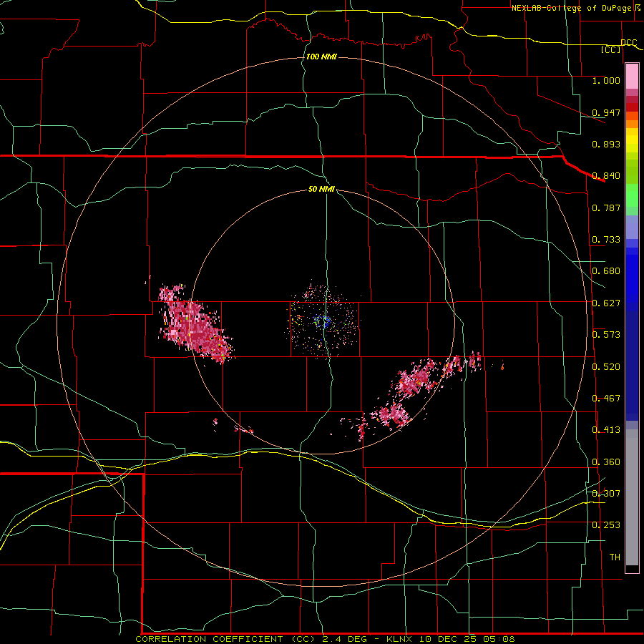Click the blue clutter at the radar site center
The image size is (644, 644).
[323, 321]
